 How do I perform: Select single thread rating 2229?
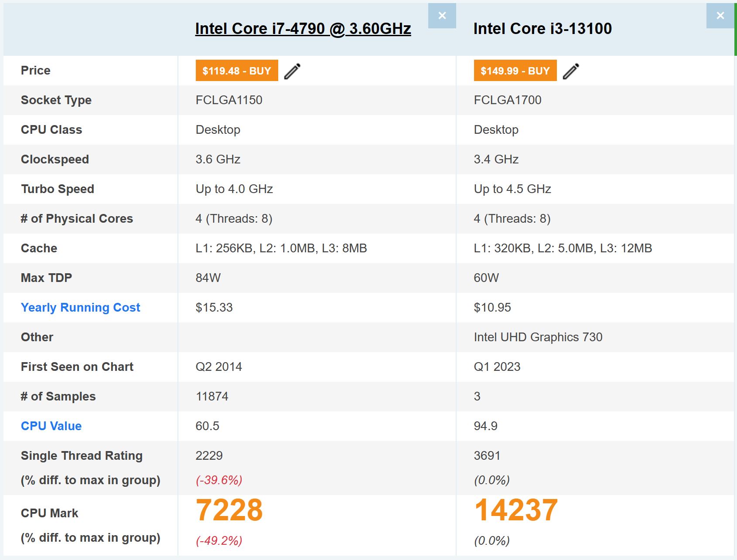pos(209,456)
